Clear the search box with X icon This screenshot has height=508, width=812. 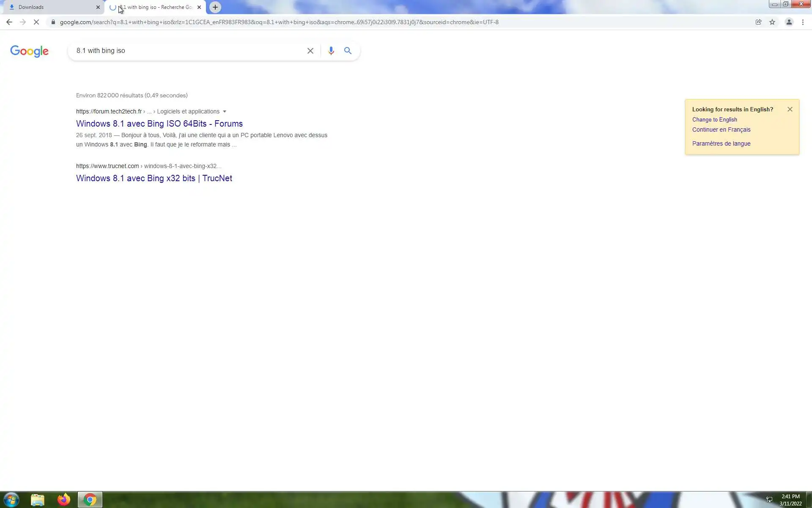[310, 51]
